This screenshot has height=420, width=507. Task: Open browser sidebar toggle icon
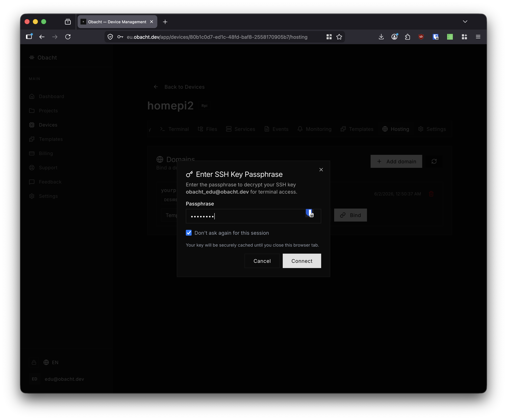(29, 36)
